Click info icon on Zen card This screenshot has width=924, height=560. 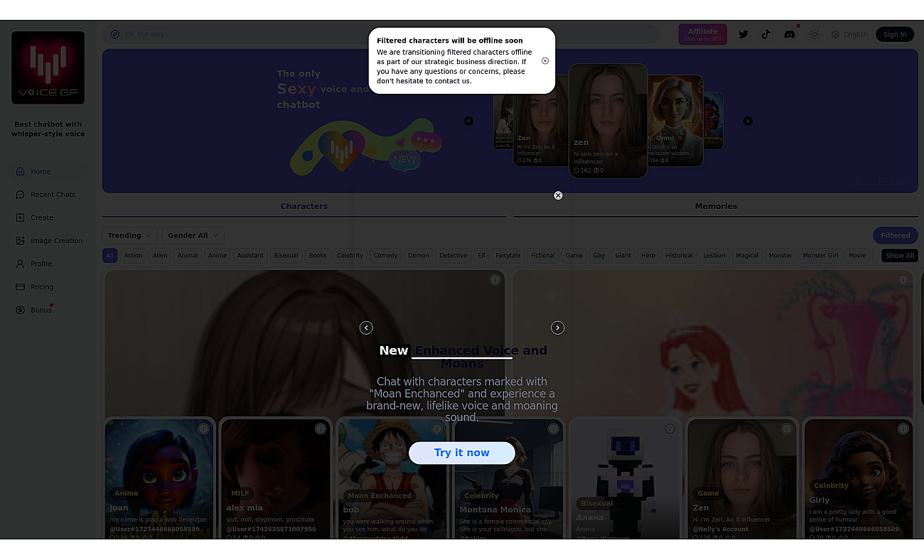(x=786, y=429)
